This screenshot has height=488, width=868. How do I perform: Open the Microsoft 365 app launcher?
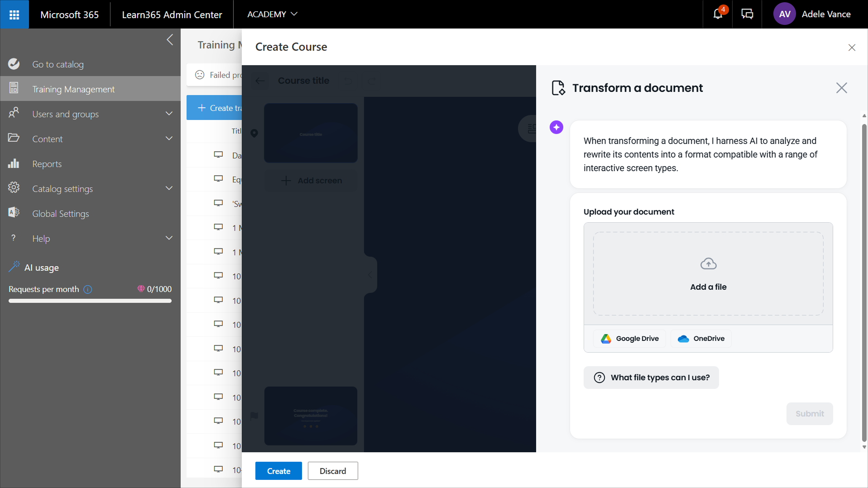click(x=14, y=14)
